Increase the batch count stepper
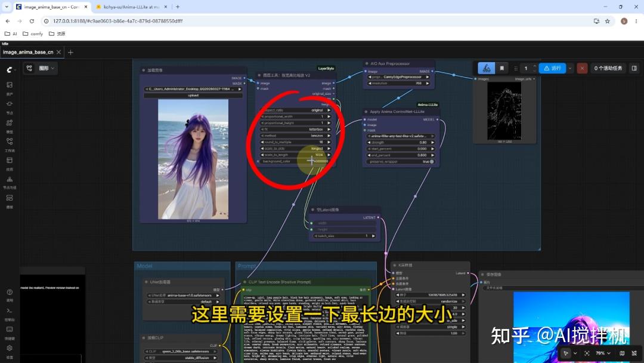The image size is (644, 363). (534, 66)
